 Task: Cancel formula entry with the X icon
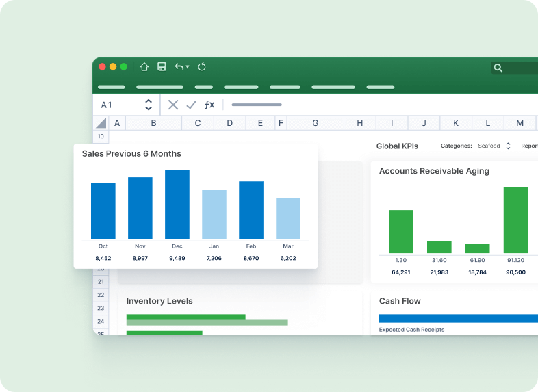(173, 105)
